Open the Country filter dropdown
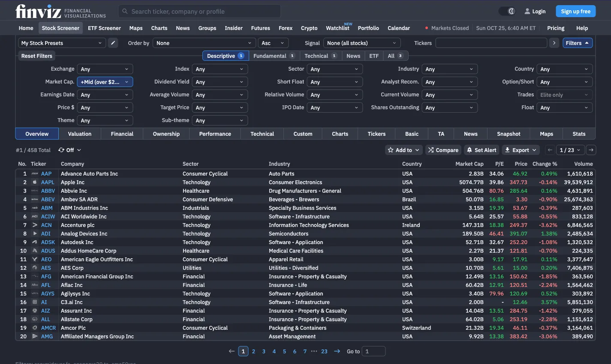 pyautogui.click(x=565, y=69)
